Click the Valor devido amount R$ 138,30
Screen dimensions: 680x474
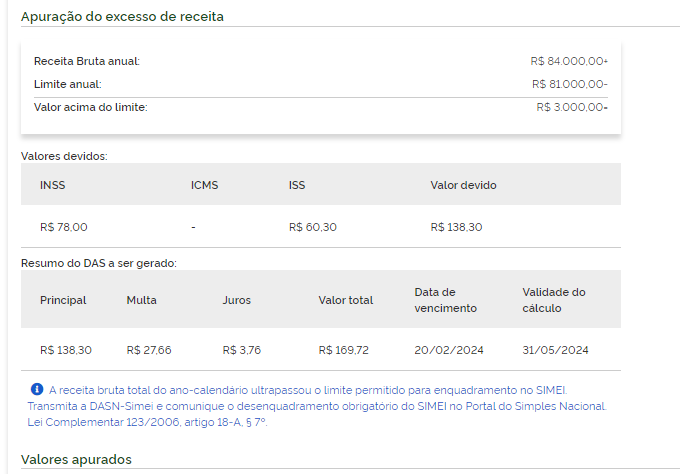click(x=456, y=227)
